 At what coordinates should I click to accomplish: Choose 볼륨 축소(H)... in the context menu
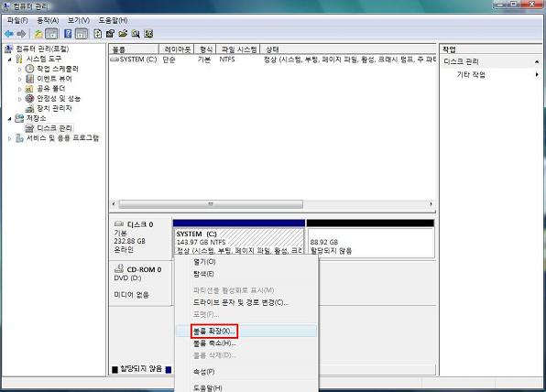coord(246,343)
